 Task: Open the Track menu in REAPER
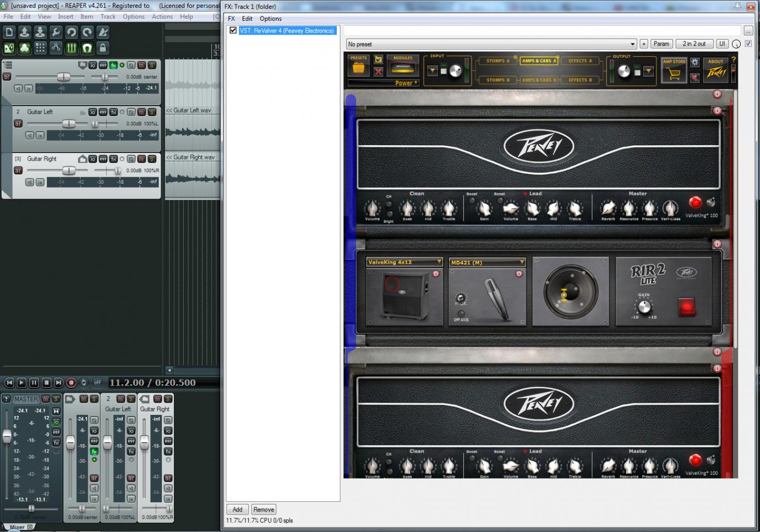click(x=108, y=17)
